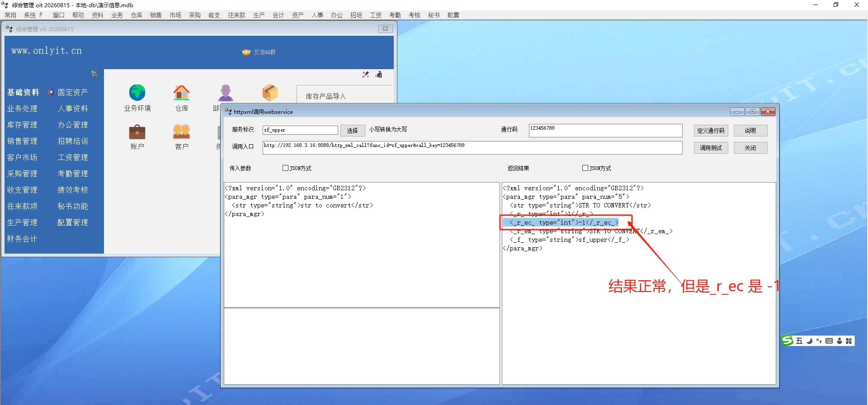
Task: Open the four-circle toolbox icon in IME bar
Action: [x=849, y=341]
